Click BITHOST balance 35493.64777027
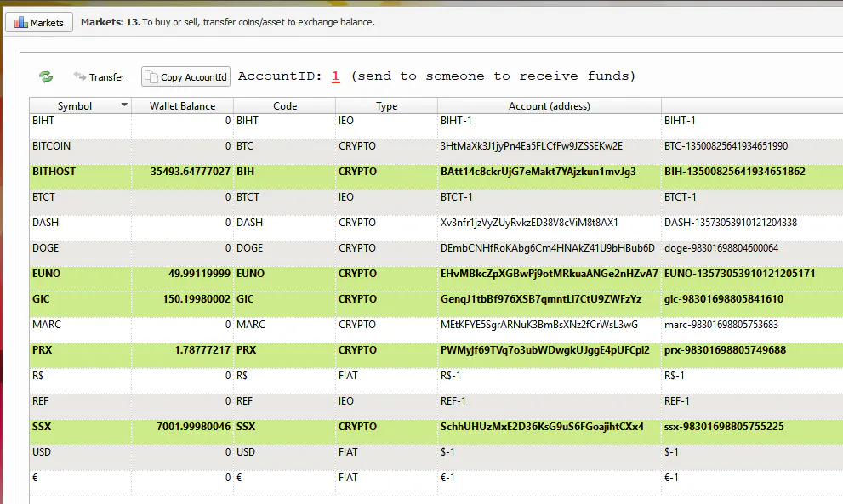The height and width of the screenshot is (504, 843). pyautogui.click(x=191, y=172)
